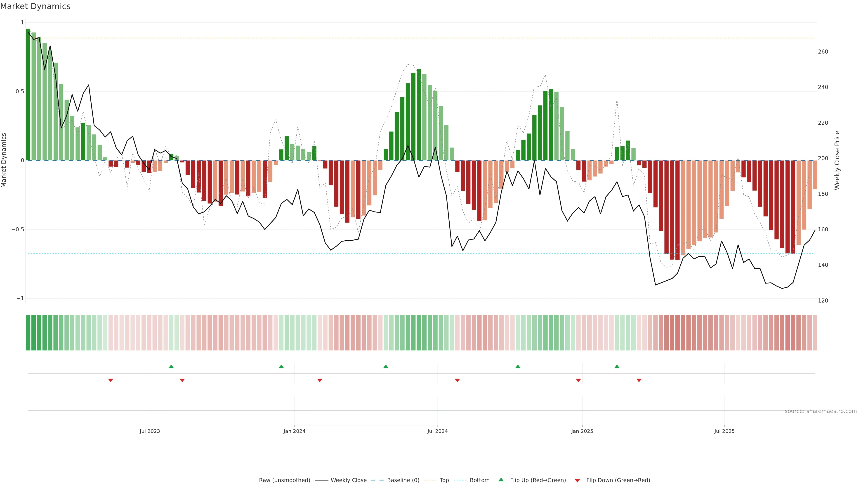
Task: Hide the Bottom line via legend
Action: (479, 480)
